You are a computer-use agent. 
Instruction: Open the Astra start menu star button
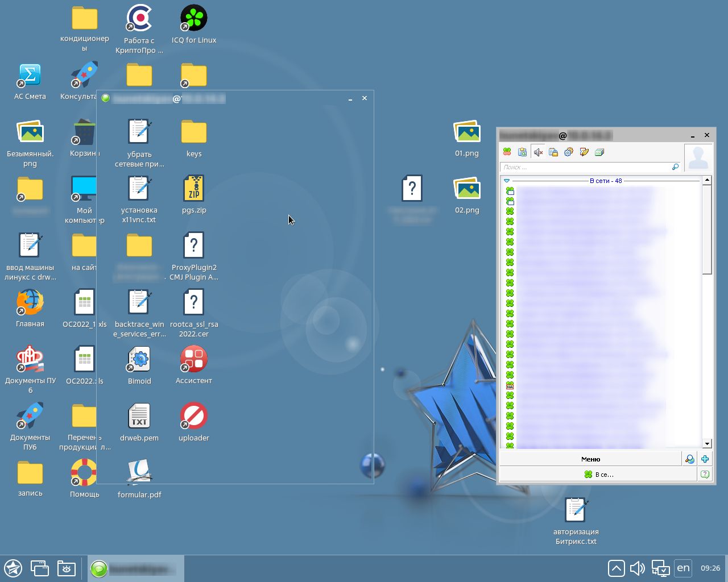(13, 568)
